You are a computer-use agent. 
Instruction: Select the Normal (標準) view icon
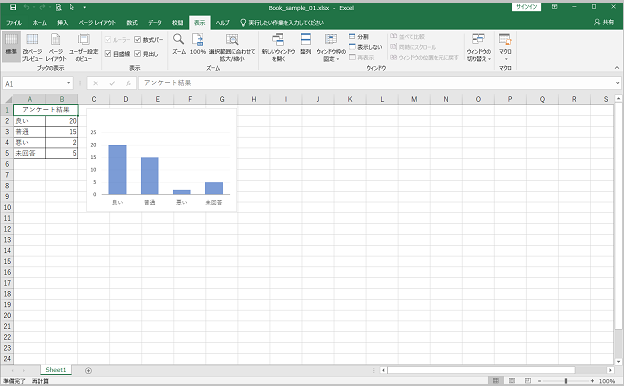coord(11,47)
